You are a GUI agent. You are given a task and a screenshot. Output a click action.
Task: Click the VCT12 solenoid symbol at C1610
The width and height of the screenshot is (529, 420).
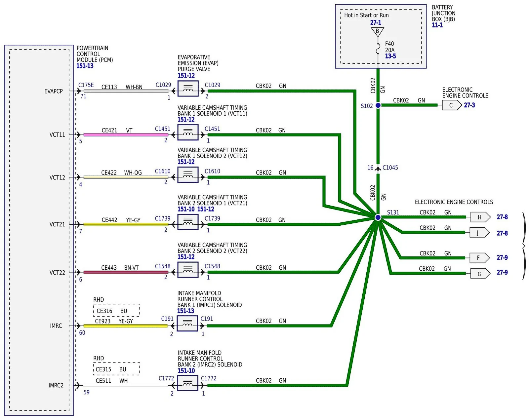pyautogui.click(x=188, y=175)
